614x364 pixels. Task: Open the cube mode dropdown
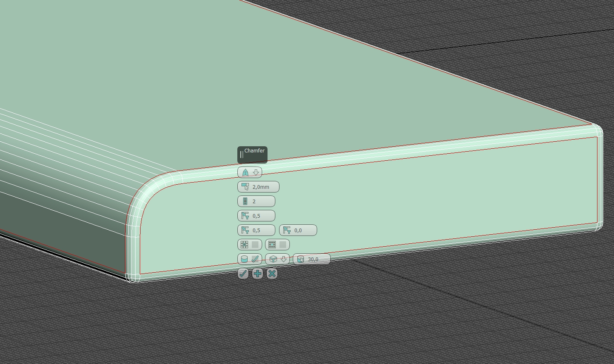pyautogui.click(x=277, y=259)
